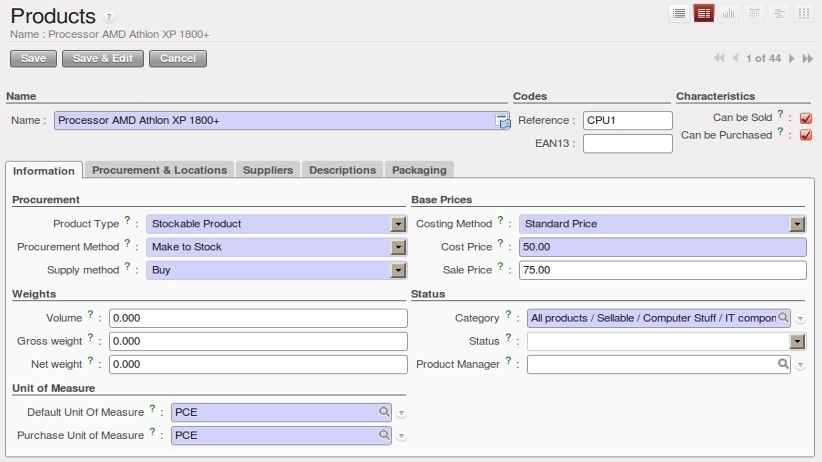Open calendar view icon

pos(754,13)
